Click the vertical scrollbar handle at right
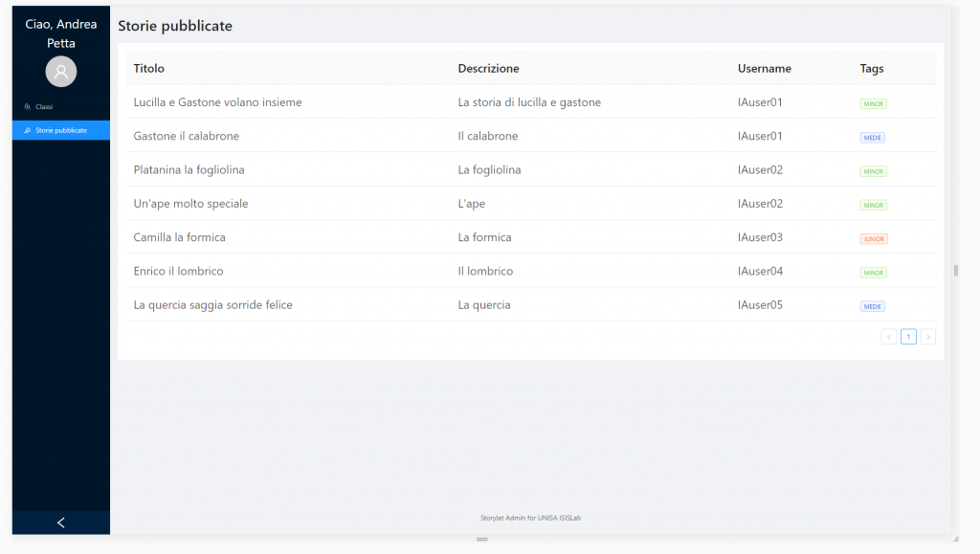980x554 pixels. (x=956, y=271)
